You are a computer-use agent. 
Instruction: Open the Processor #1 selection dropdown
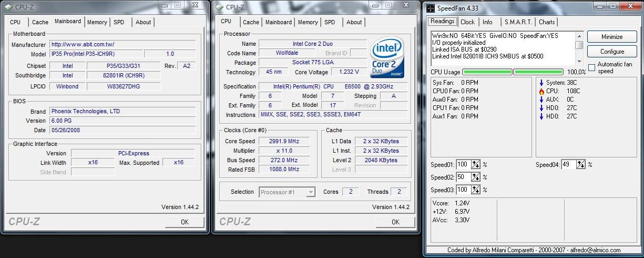(311, 192)
